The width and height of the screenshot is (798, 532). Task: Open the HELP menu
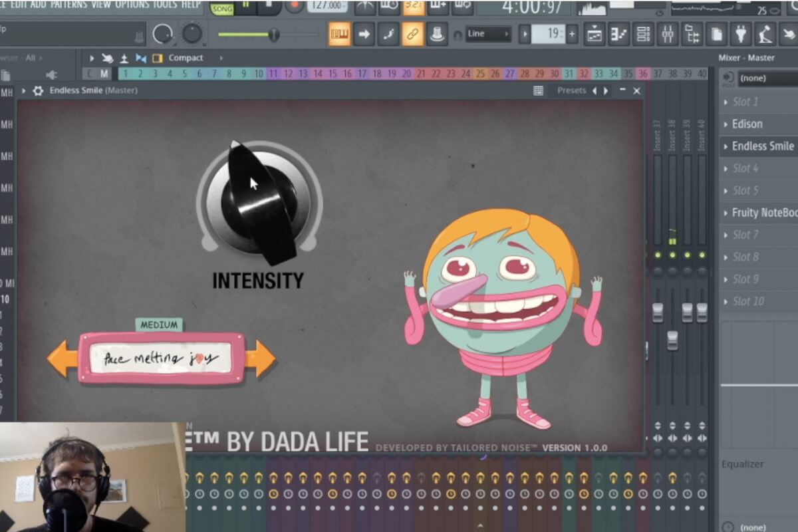[x=191, y=5]
